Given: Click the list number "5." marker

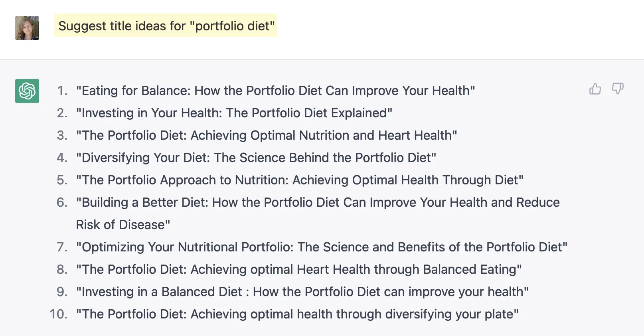Looking at the screenshot, I should point(62,180).
